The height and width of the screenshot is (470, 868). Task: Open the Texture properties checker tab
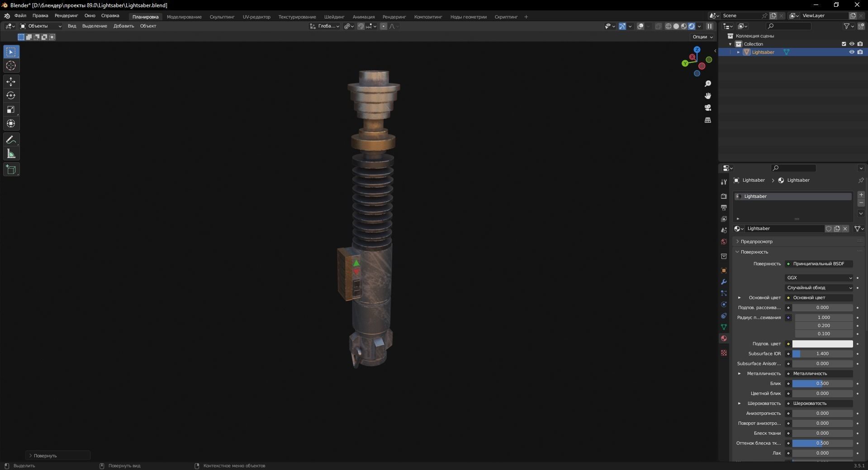(724, 352)
